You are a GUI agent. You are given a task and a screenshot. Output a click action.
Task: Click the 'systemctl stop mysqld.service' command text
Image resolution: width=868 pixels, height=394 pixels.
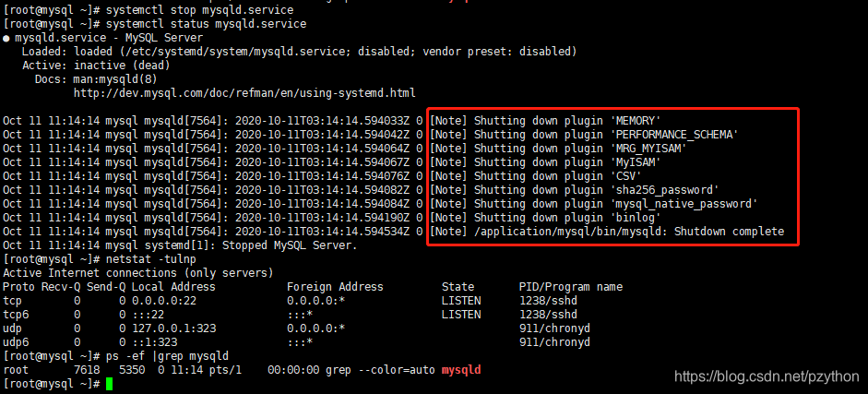tap(200, 10)
